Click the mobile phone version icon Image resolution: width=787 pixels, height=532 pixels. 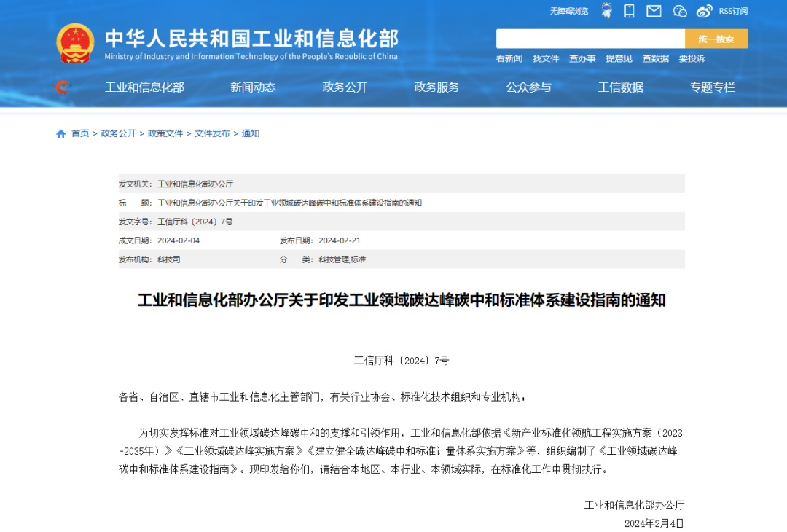coord(628,11)
